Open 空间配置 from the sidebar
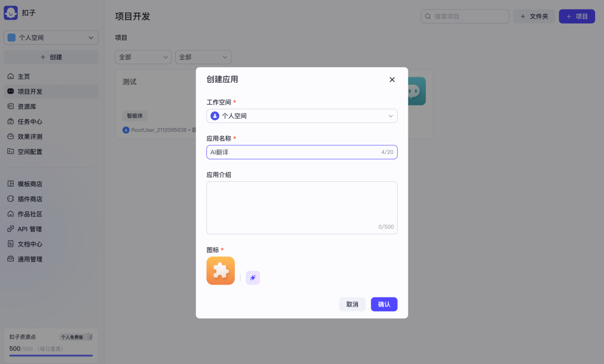Screen dimensions: 604x364 [51, 152]
